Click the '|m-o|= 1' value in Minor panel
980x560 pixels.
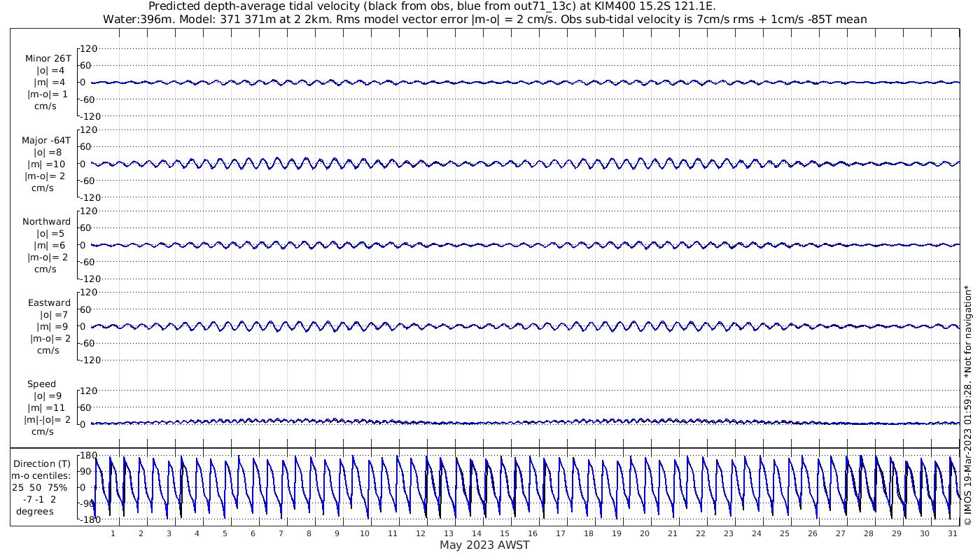(48, 94)
